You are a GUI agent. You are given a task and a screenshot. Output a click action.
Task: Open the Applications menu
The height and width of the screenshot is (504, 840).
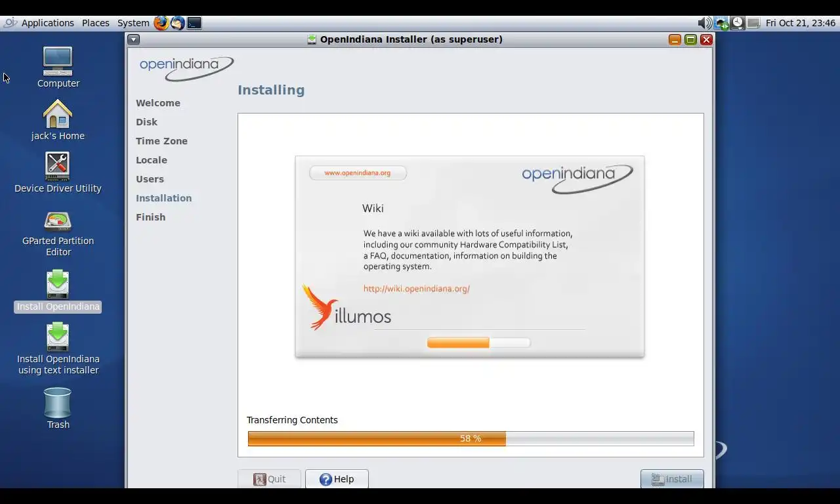point(47,23)
